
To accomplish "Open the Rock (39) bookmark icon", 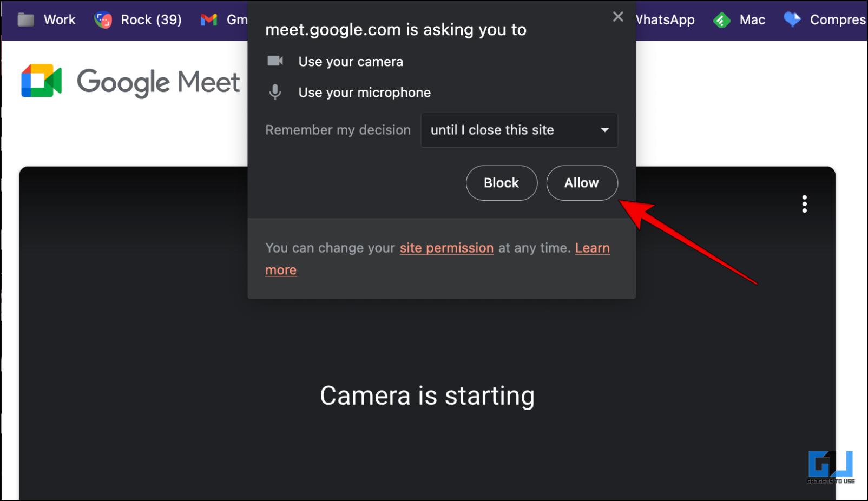I will [x=103, y=20].
